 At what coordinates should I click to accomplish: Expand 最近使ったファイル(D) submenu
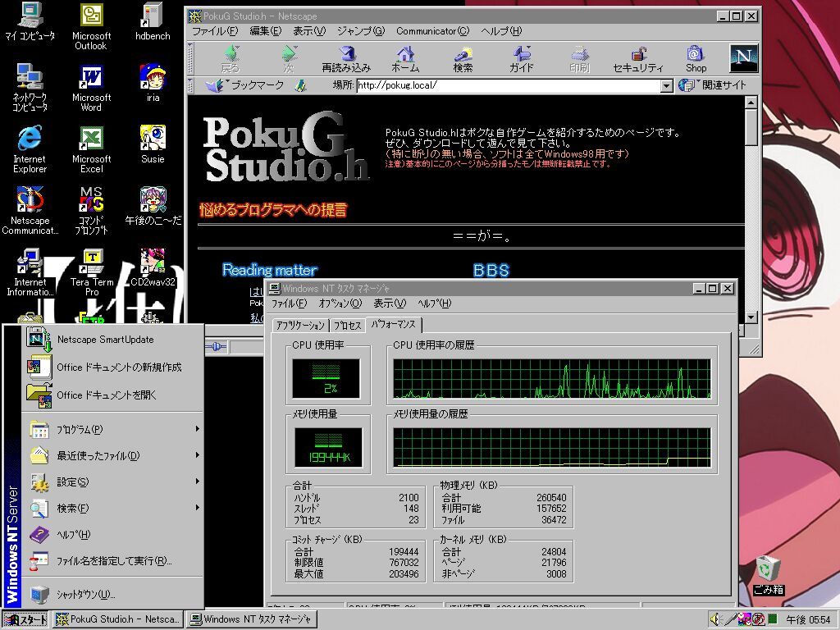point(113,455)
